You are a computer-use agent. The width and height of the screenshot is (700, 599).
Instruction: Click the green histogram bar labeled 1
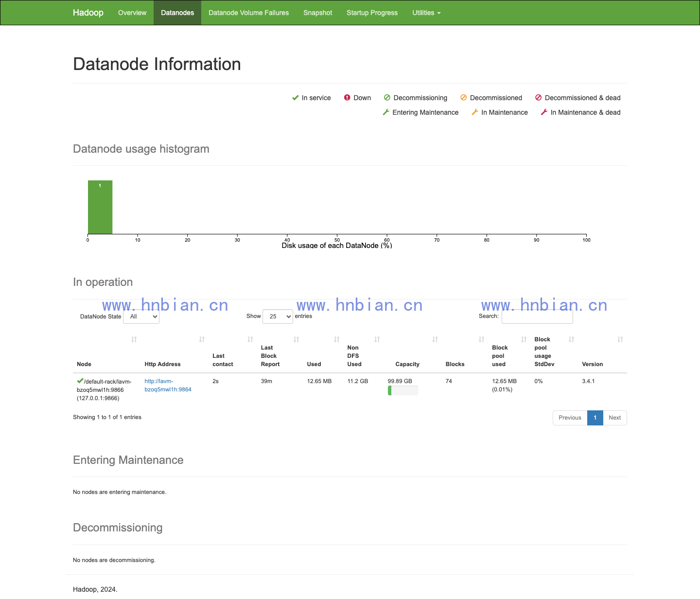(100, 207)
